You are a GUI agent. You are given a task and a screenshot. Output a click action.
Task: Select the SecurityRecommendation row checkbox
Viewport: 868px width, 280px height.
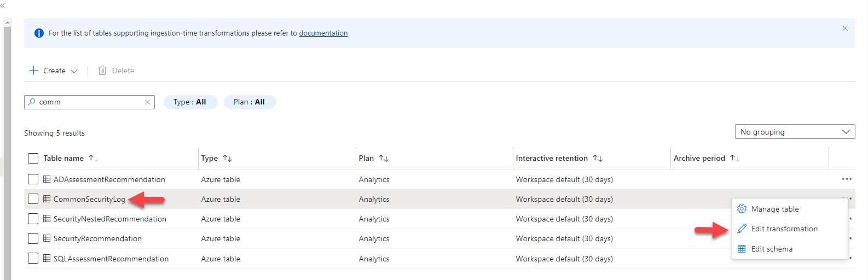(x=33, y=238)
